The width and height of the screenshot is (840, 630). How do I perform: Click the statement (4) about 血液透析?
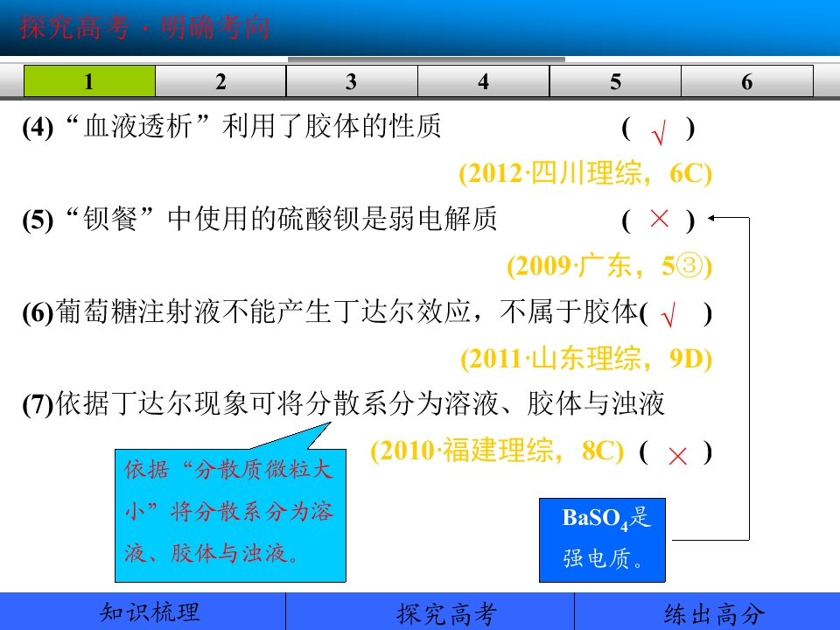(x=231, y=126)
